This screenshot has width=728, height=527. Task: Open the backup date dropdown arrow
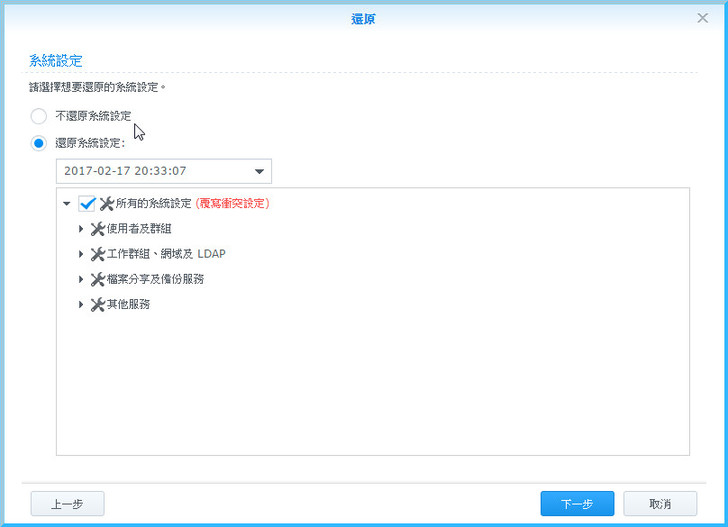(259, 171)
